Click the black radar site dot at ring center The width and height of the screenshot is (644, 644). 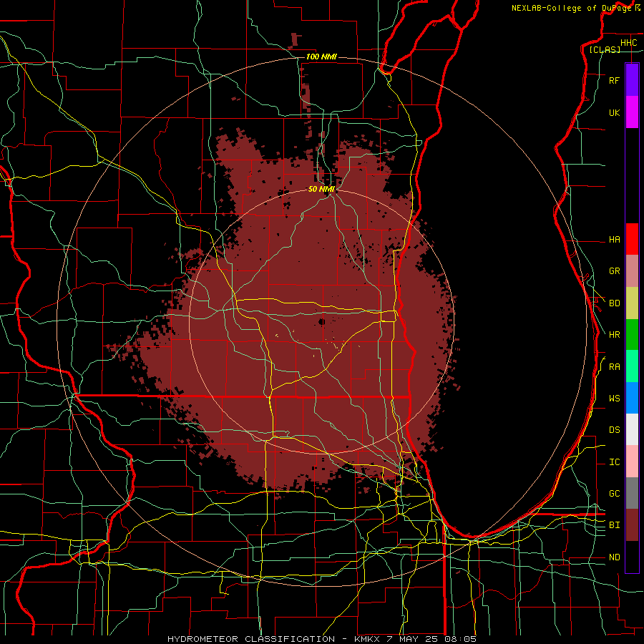coord(321,321)
